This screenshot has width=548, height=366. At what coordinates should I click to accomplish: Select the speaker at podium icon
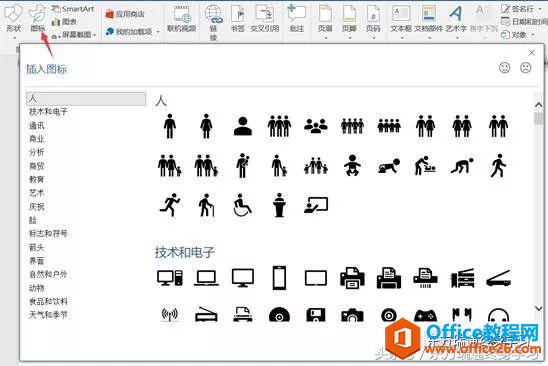pyautogui.click(x=279, y=205)
